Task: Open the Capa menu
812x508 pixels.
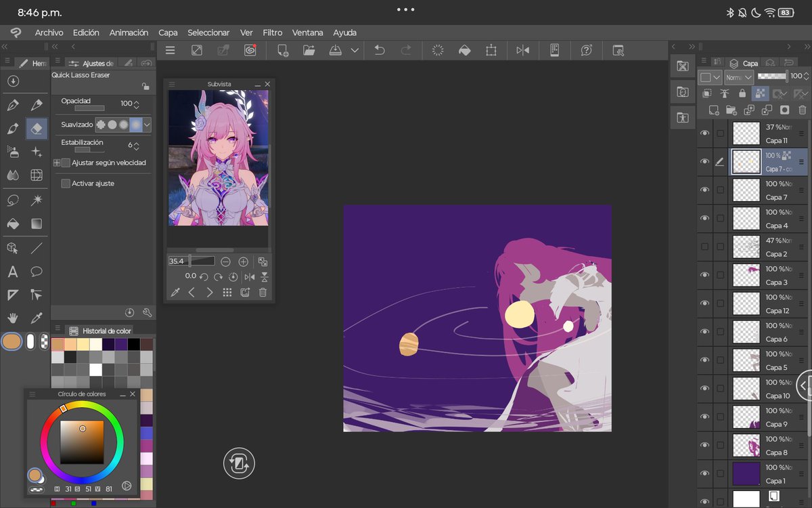Action: (168, 33)
